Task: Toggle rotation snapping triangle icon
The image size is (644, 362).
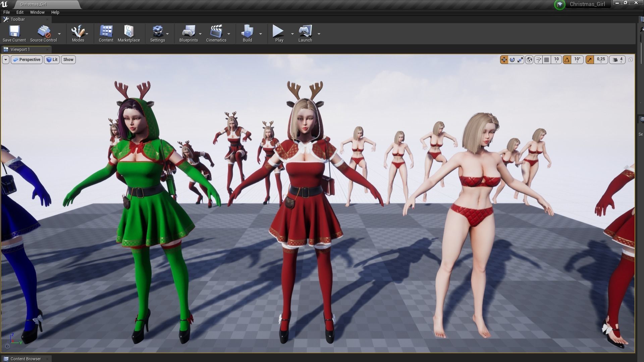Action: (x=567, y=60)
